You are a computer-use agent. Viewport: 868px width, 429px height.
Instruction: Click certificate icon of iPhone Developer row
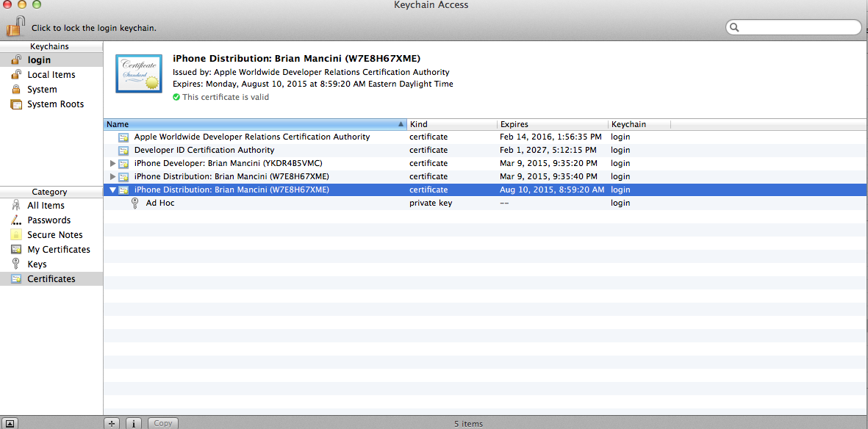(x=124, y=163)
